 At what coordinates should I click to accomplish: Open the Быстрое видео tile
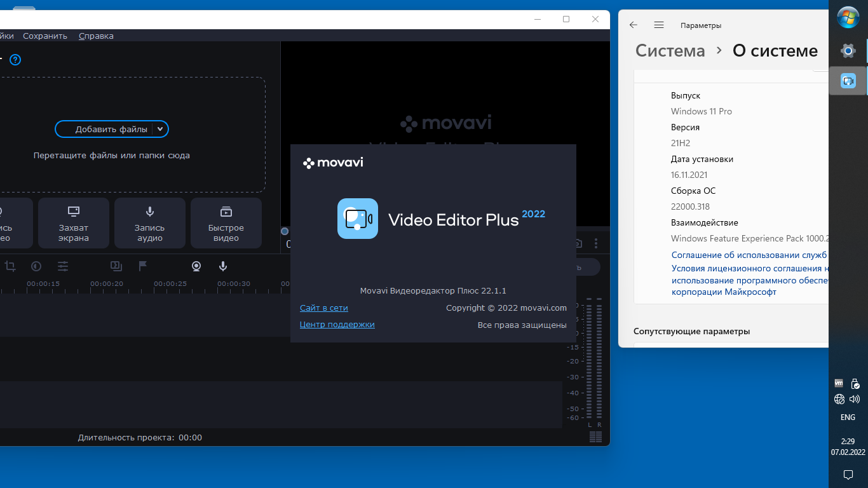coord(226,223)
